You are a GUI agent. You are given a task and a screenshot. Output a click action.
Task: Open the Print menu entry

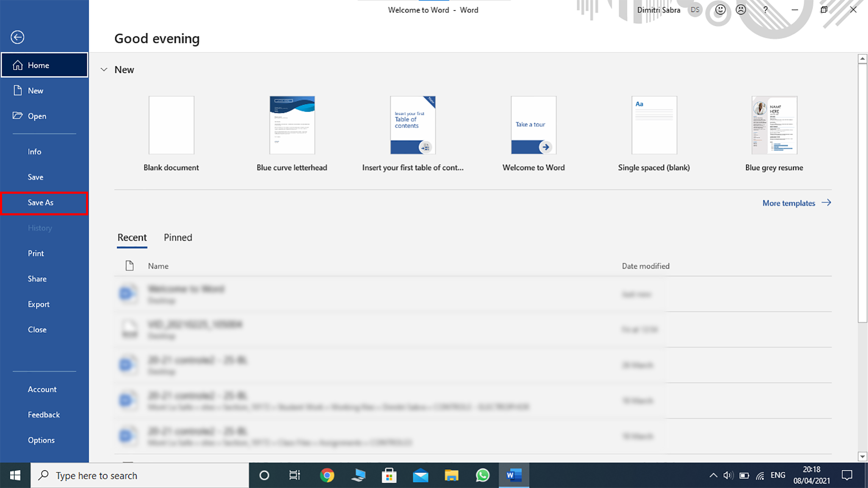tap(36, 253)
